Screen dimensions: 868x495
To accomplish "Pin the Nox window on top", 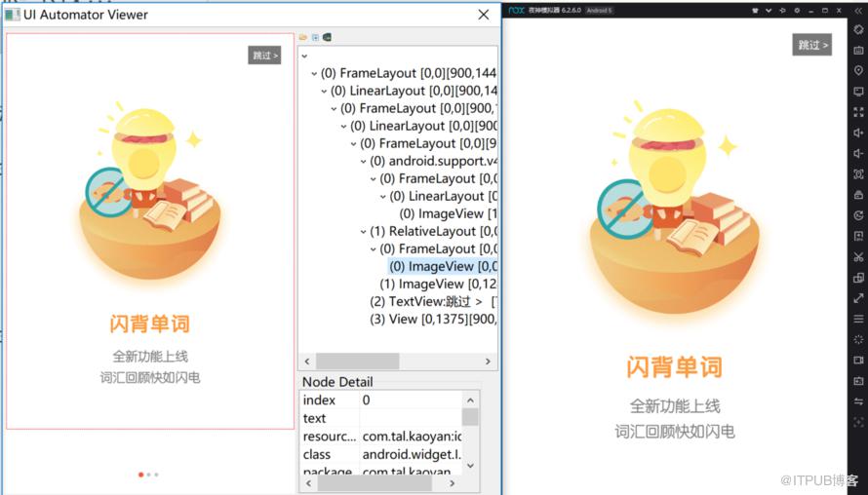I will [783, 10].
